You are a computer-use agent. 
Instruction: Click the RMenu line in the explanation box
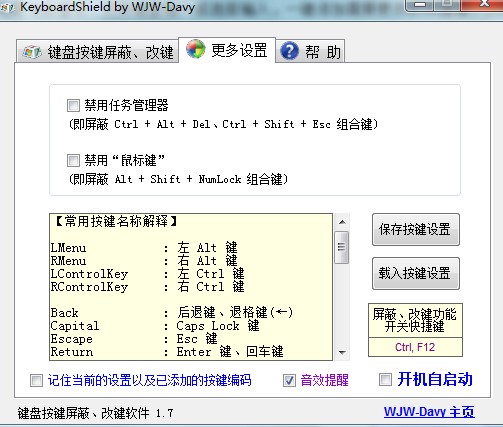pyautogui.click(x=144, y=261)
